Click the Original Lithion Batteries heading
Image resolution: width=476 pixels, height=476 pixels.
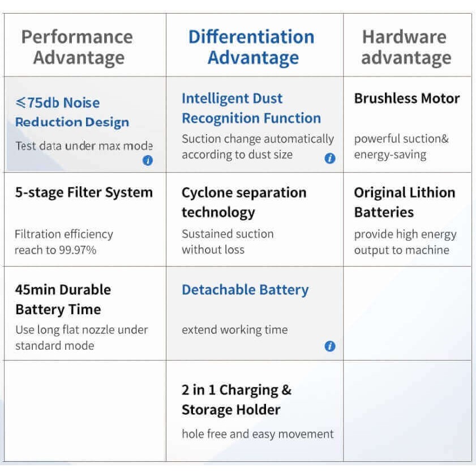404,202
